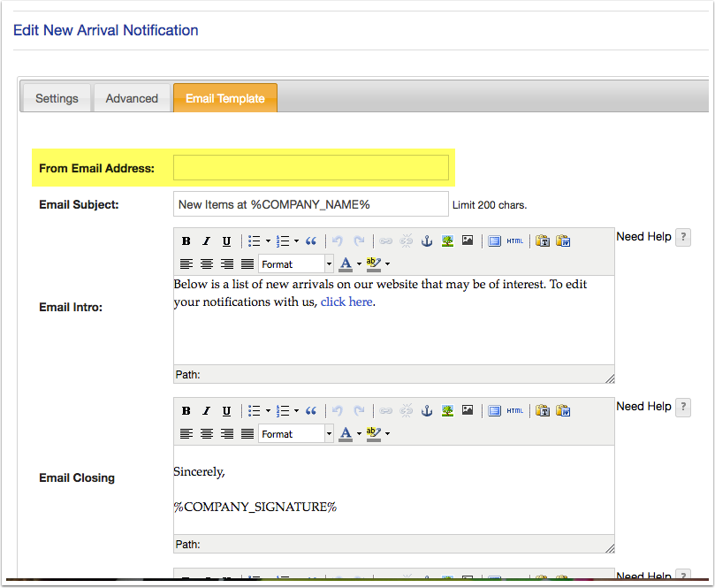The width and height of the screenshot is (715, 588).
Task: Open Need Help button beside Email Intro
Action: pos(682,237)
